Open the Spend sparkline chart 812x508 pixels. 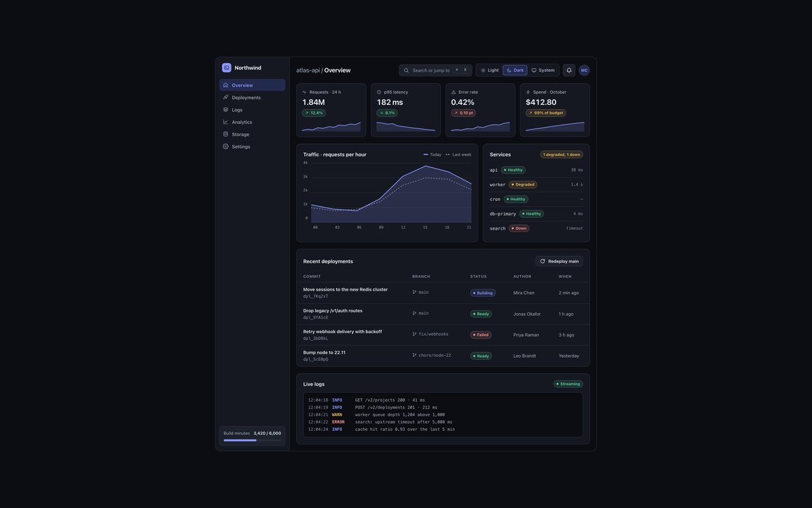[x=555, y=126]
